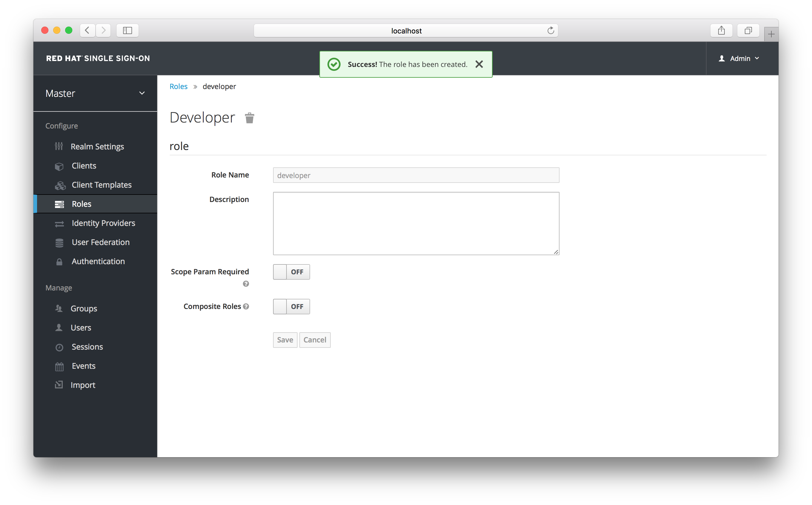Dismiss the success notification banner

coord(479,64)
